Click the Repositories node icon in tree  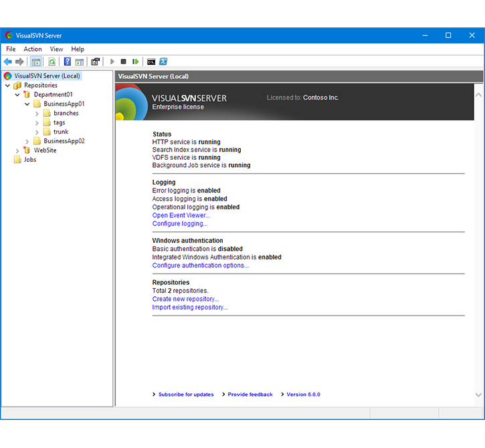tap(17, 86)
